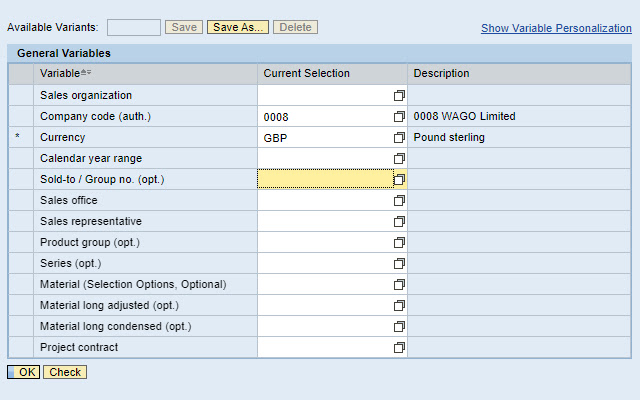
Task: Click the Currency field containing GBP
Action: click(323, 138)
